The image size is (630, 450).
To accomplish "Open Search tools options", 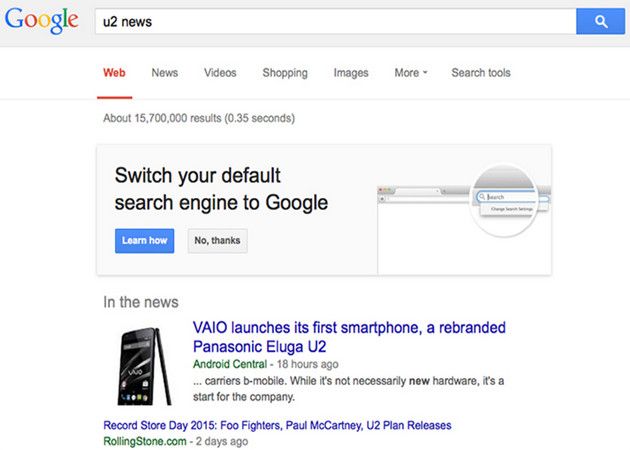I will tap(480, 73).
